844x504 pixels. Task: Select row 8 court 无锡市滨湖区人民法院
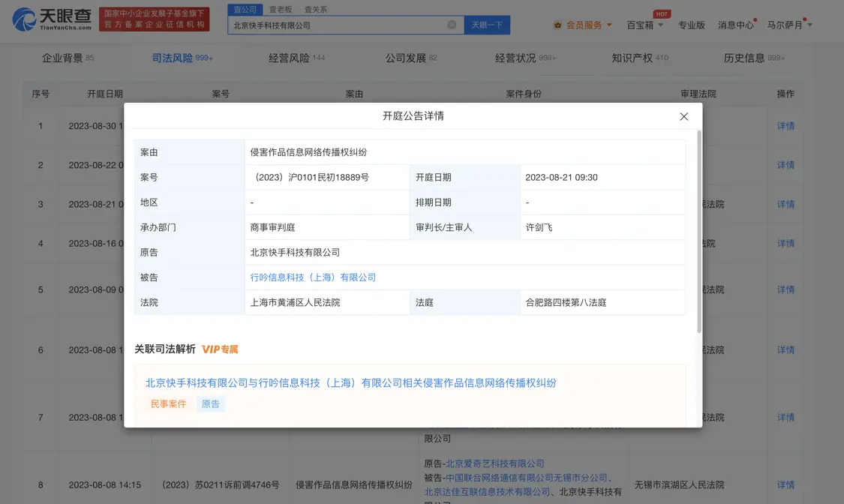tap(679, 485)
